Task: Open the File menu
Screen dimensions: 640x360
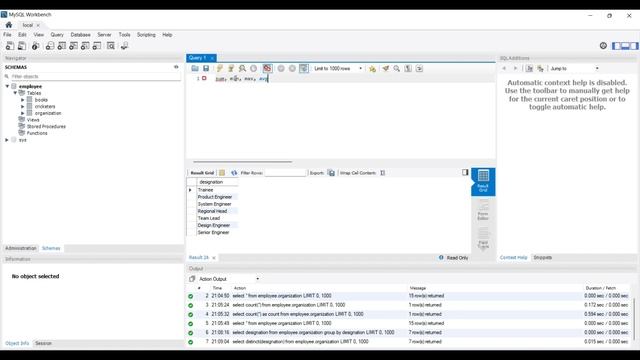Action: point(7,35)
